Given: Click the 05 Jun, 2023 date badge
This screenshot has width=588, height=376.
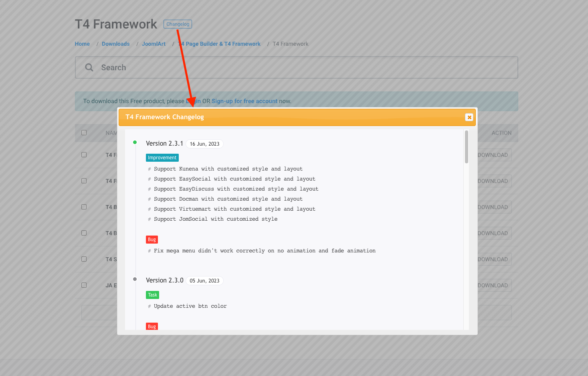Looking at the screenshot, I should point(204,281).
